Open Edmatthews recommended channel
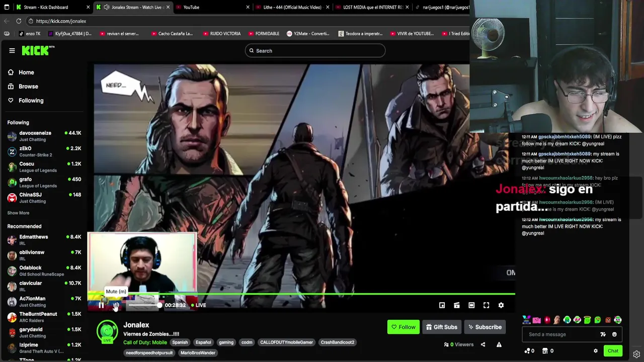 pos(44,240)
